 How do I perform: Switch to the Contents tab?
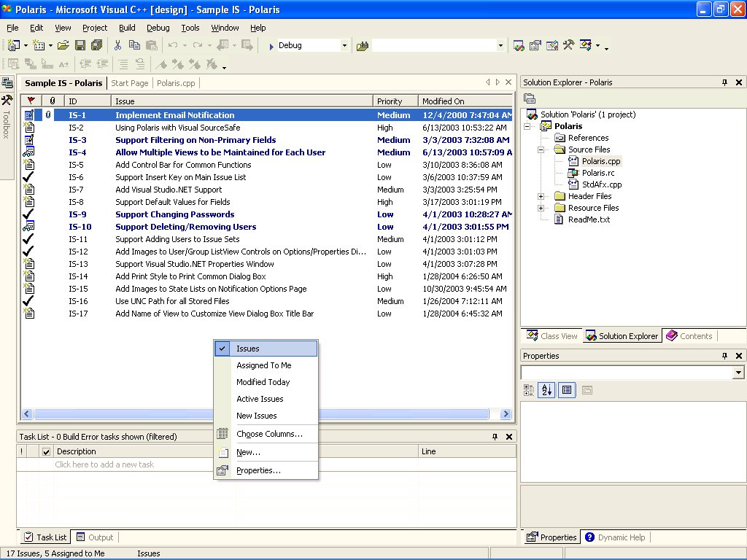tap(689, 335)
